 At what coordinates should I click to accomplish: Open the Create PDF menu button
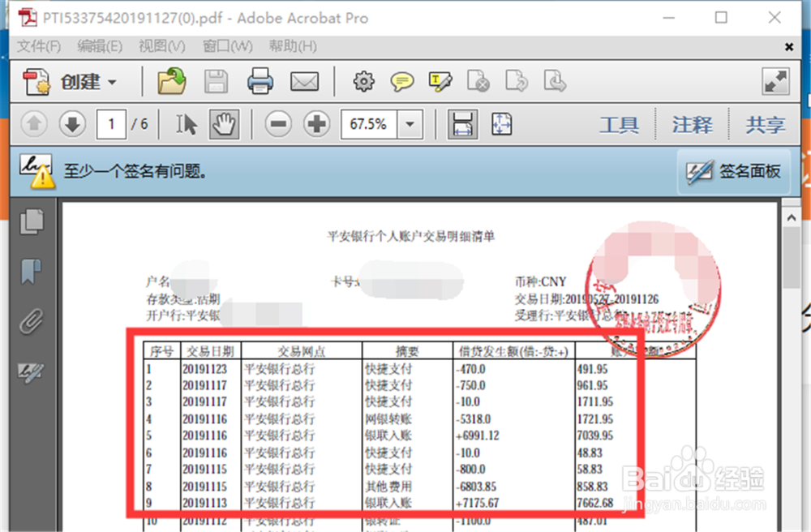71,82
